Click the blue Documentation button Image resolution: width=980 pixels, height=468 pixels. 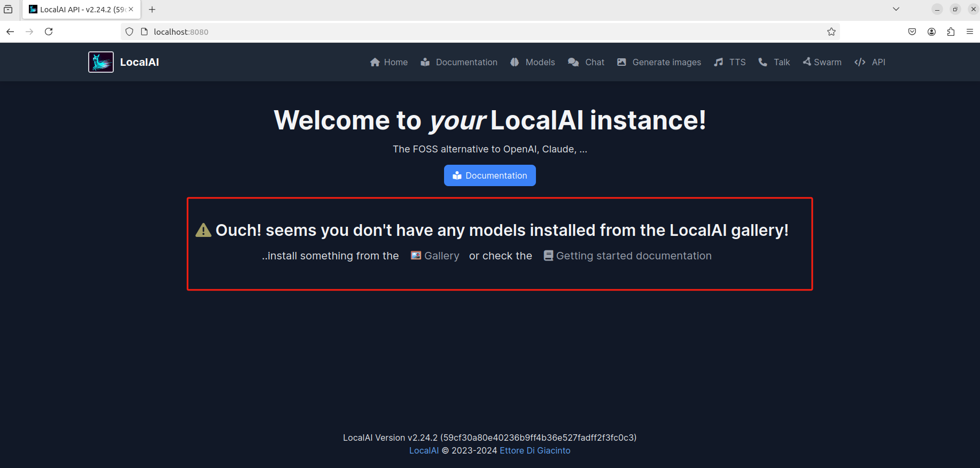(x=490, y=175)
